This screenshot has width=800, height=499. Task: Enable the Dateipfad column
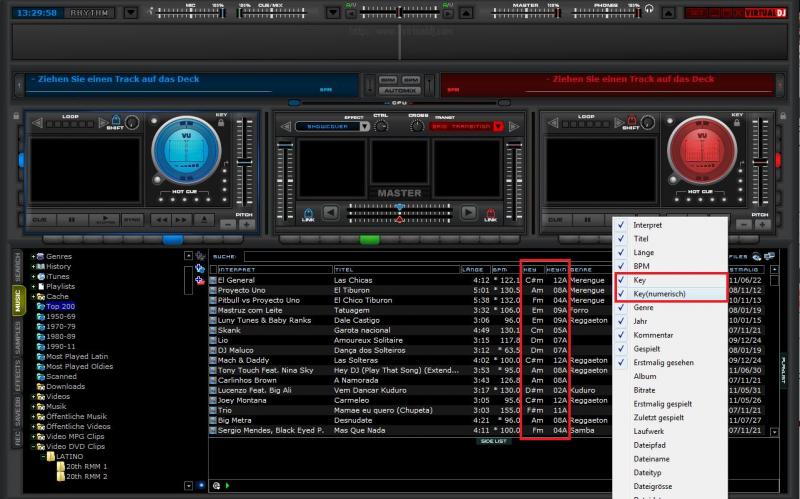click(671, 445)
